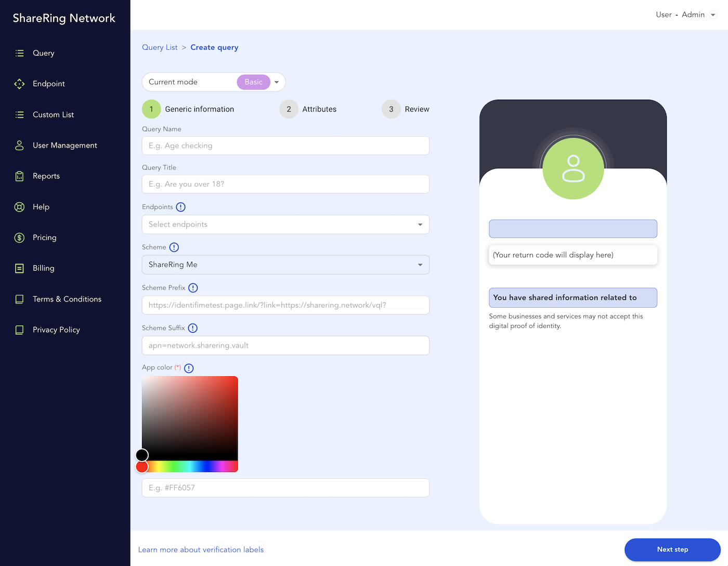
Task: Open the Pricing page
Action: point(45,238)
